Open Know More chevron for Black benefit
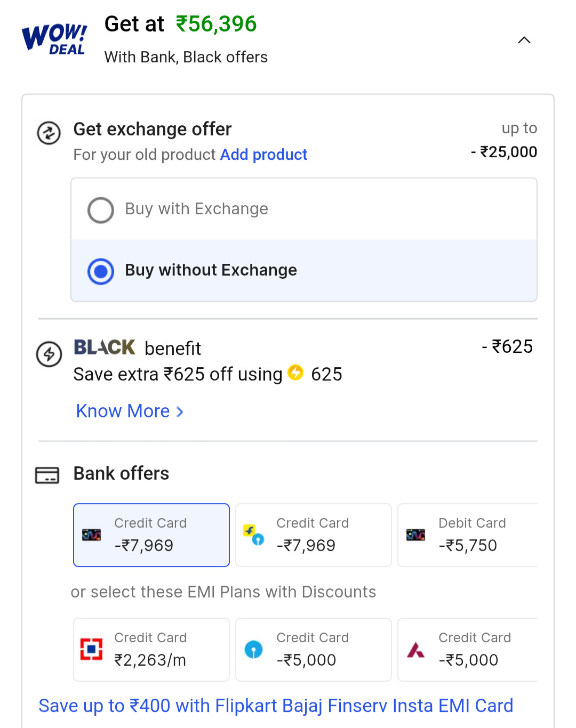Screen dimensions: 576x728 pyautogui.click(x=180, y=412)
